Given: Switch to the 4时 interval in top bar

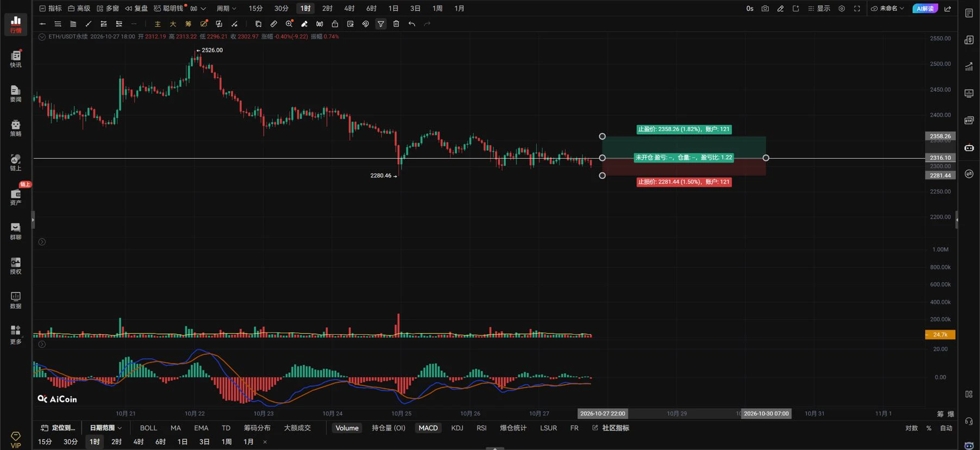Looking at the screenshot, I should 349,9.
